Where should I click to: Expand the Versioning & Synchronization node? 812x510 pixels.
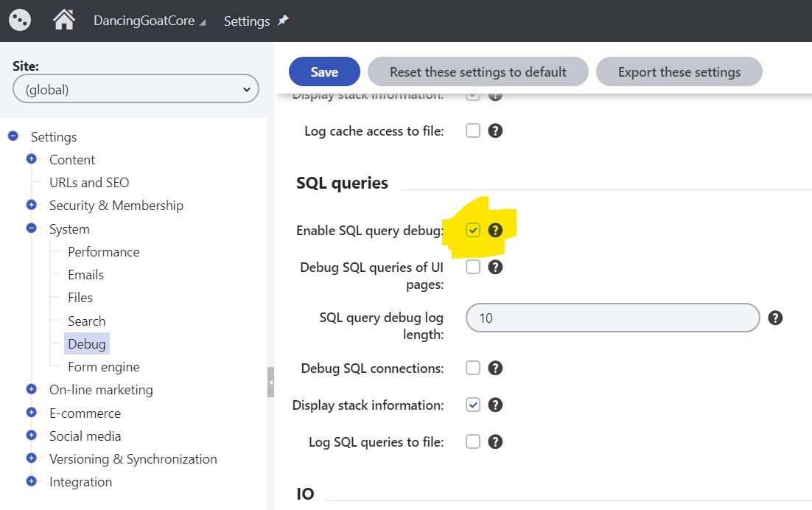coord(31,458)
